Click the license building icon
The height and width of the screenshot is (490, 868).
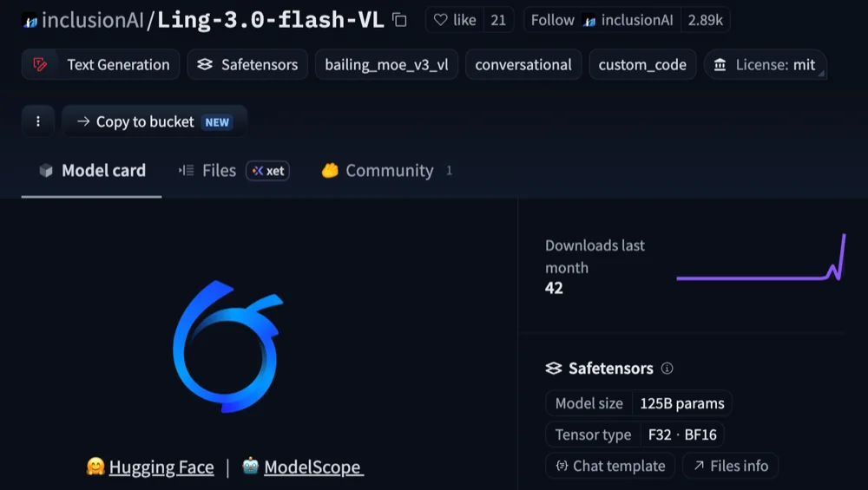[720, 65]
